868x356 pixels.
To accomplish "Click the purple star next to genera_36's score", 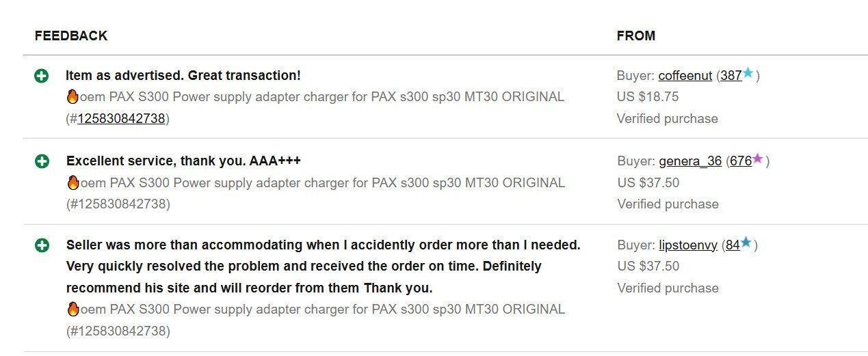I will pos(758,159).
